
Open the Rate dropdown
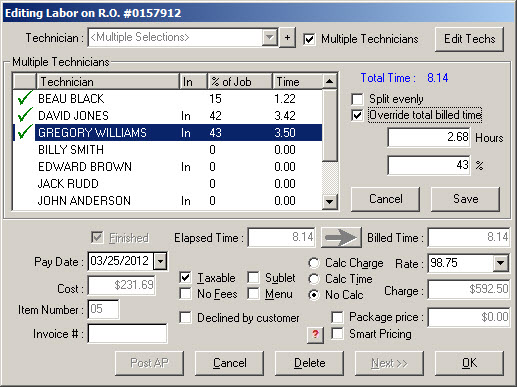pos(500,263)
